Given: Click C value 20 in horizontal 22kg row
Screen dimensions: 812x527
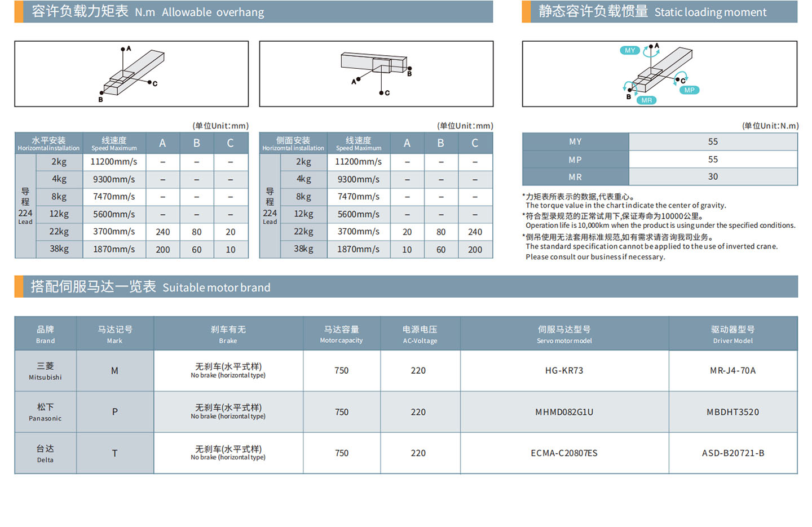Looking at the screenshot, I should point(231,232).
